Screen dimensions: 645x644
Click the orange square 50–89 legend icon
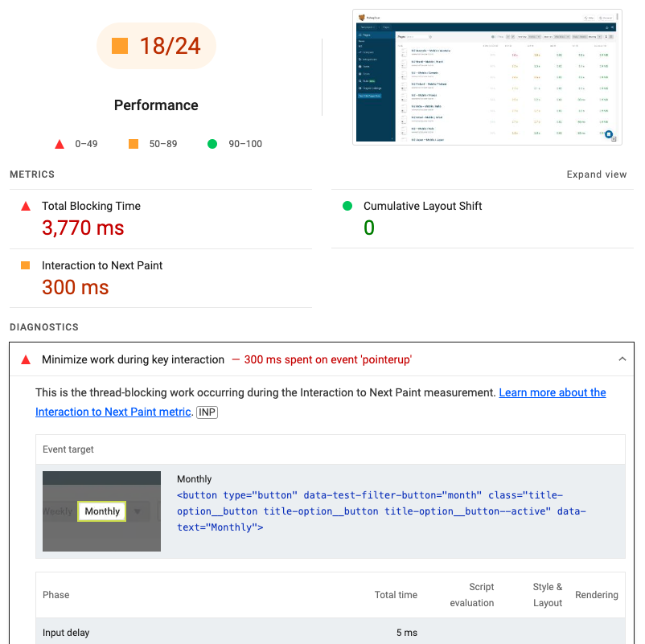tap(134, 144)
